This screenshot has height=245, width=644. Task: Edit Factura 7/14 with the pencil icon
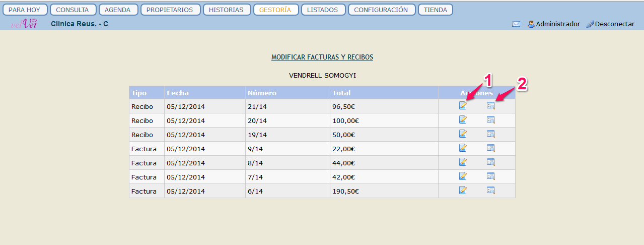(463, 176)
